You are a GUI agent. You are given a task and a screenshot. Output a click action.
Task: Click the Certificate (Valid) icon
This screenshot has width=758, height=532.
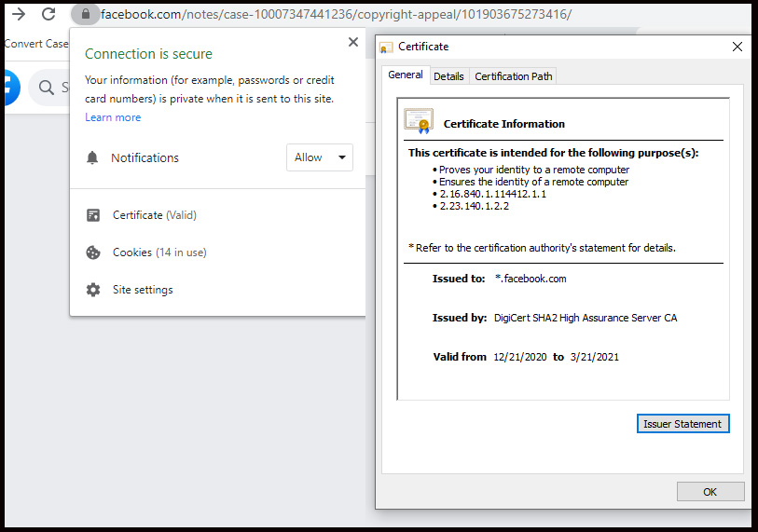point(93,215)
